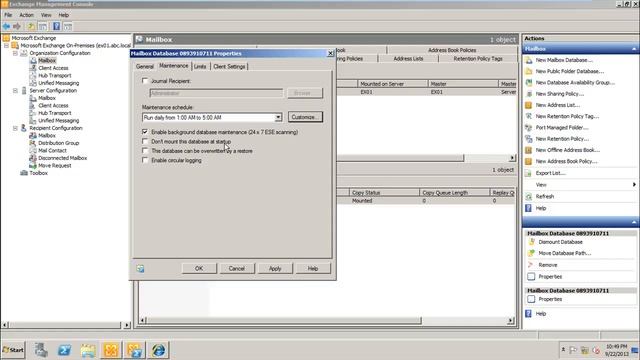The image size is (640, 360).
Task: Collapse the Microsoft Exchange On-Premises node
Action: coord(7,46)
